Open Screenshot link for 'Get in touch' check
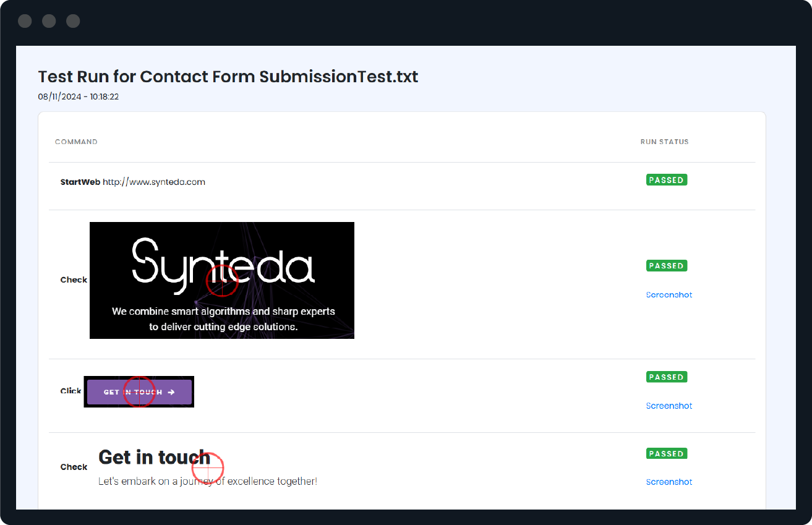Viewport: 812px width, 525px height. 669,482
